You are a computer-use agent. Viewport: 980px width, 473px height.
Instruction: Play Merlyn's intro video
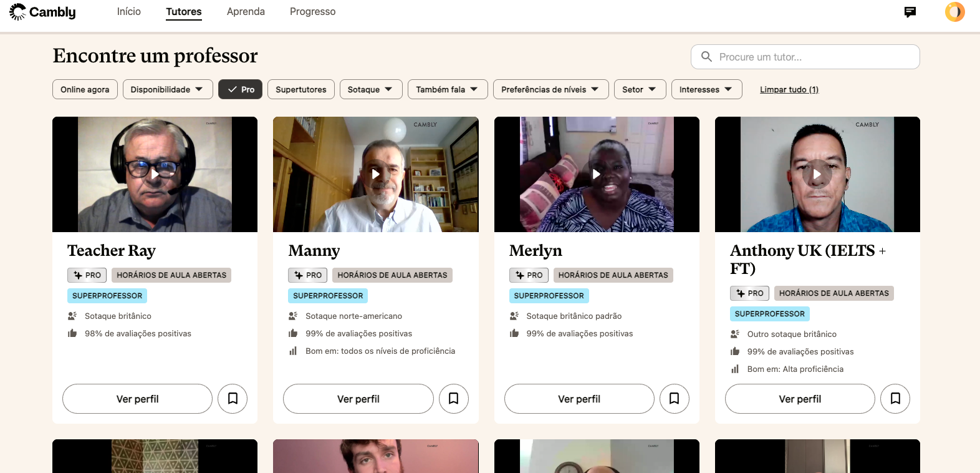(x=597, y=174)
